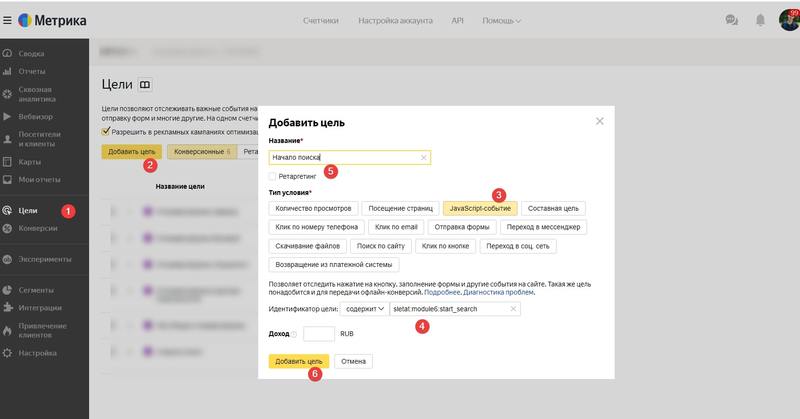Image resolution: width=800 pixels, height=419 pixels.
Task: Select Отправка формы condition type
Action: point(462,227)
